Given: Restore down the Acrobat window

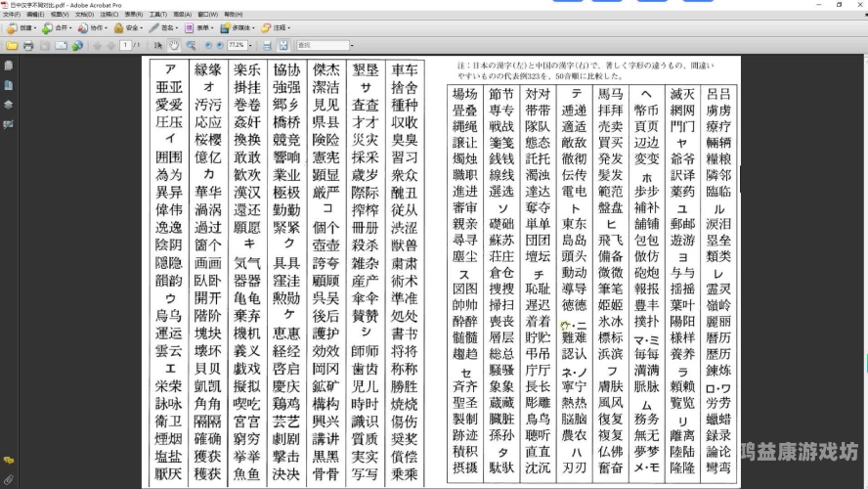Looking at the screenshot, I should coord(840,5).
